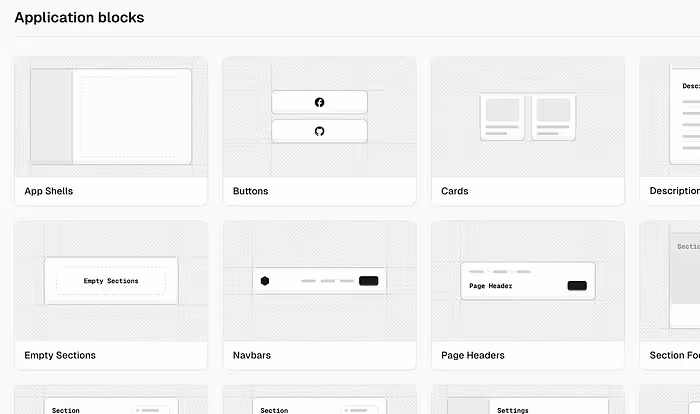
Task: Open the App Shells block label
Action: click(x=49, y=191)
